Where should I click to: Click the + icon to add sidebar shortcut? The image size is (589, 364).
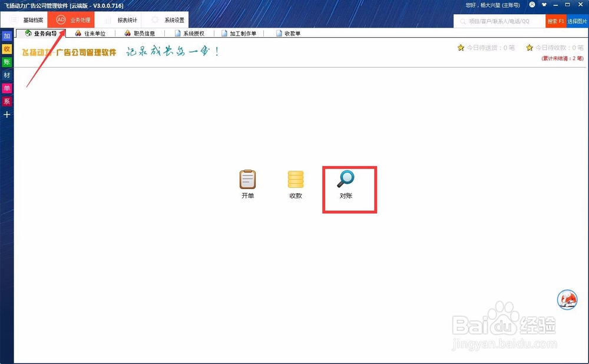6,114
